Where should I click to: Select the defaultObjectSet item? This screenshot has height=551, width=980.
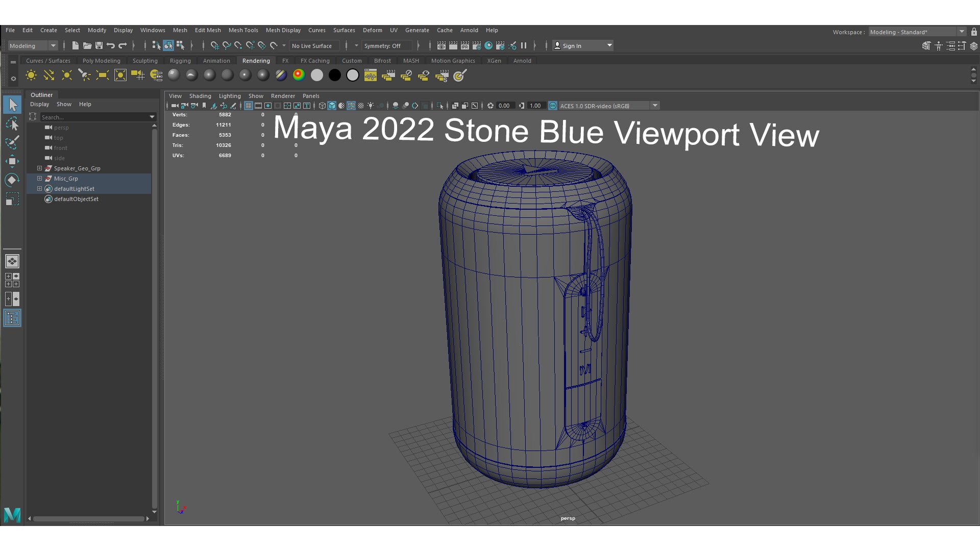pos(76,199)
